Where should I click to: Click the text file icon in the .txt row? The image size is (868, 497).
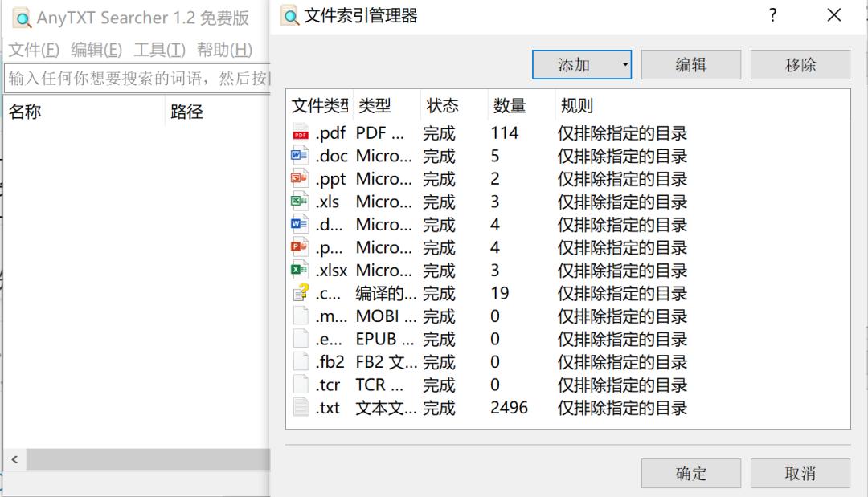click(x=301, y=407)
